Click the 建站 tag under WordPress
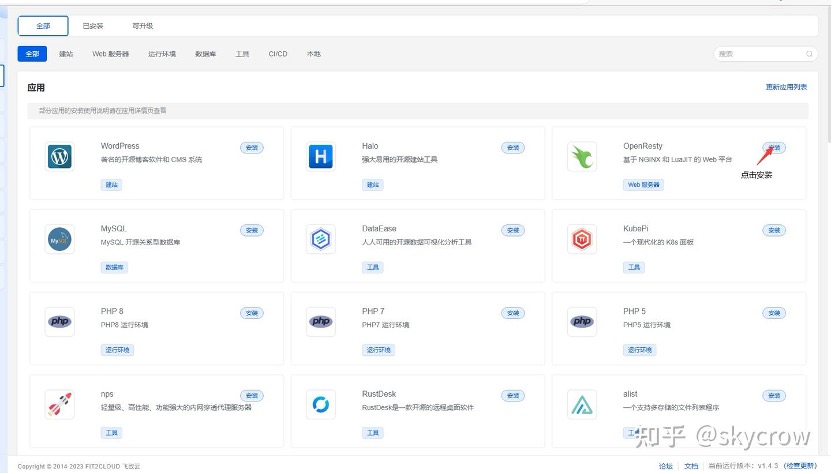This screenshot has height=474, width=832. point(111,185)
